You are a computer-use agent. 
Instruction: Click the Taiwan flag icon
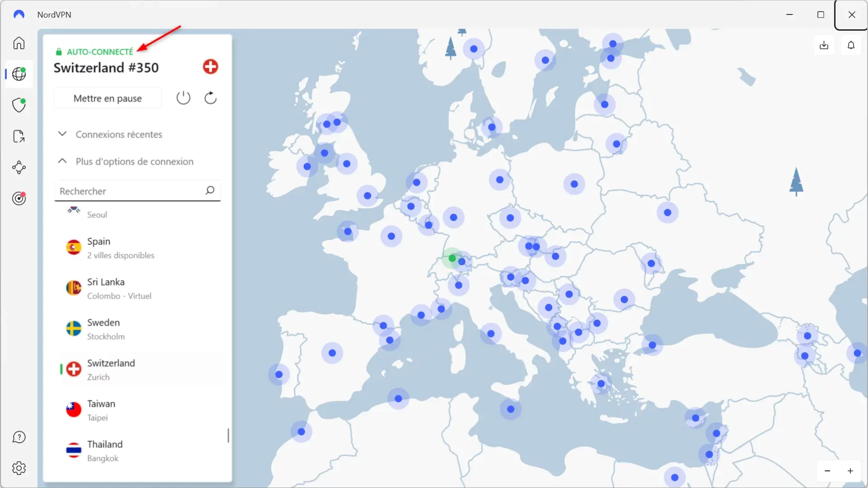74,410
